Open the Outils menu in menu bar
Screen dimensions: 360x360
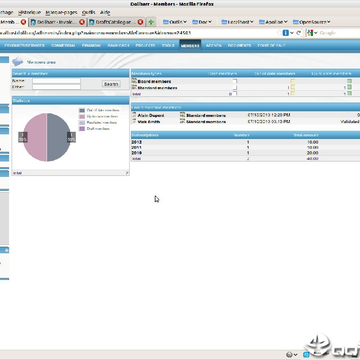pyautogui.click(x=89, y=12)
